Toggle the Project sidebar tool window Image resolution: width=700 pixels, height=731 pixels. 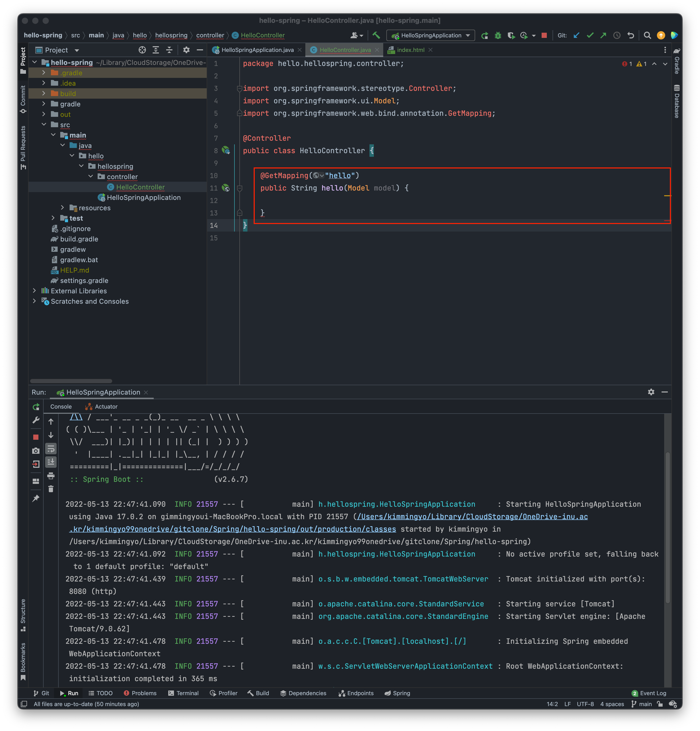pyautogui.click(x=23, y=60)
